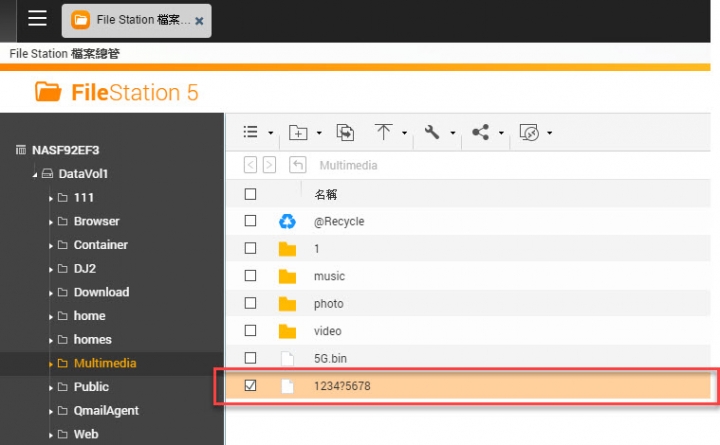Viewport: 720px width, 445px height.
Task: Click the view mode list icon
Action: coord(250,132)
